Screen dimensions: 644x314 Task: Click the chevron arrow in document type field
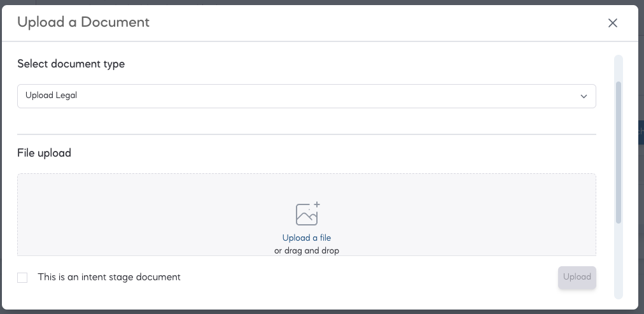pos(584,97)
